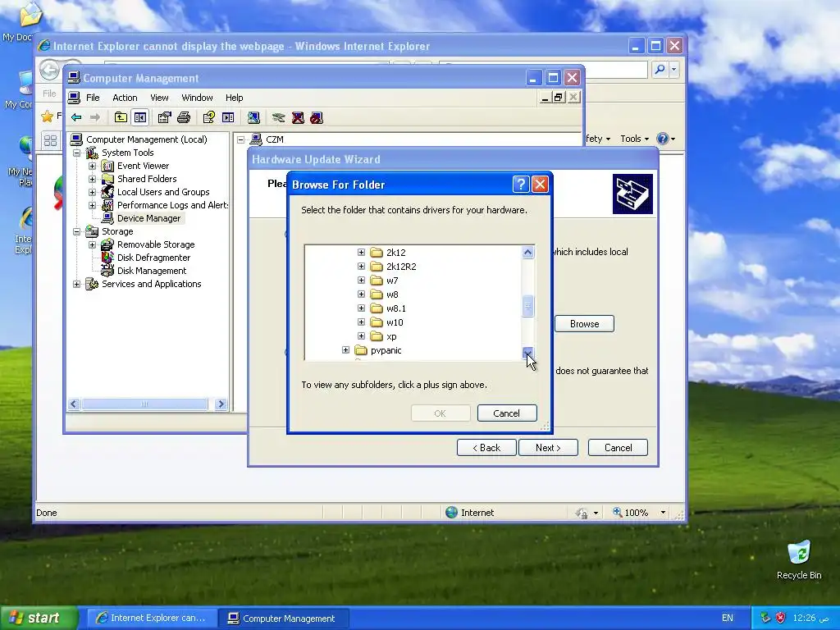840x630 pixels.
Task: Click Internet Explorer Favorites star icon
Action: 47,116
